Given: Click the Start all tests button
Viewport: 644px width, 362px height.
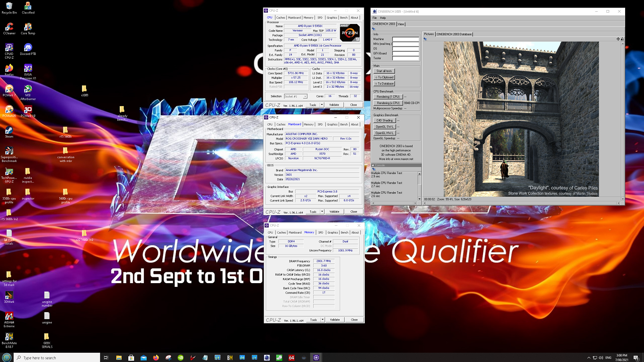Looking at the screenshot, I should pos(384,71).
